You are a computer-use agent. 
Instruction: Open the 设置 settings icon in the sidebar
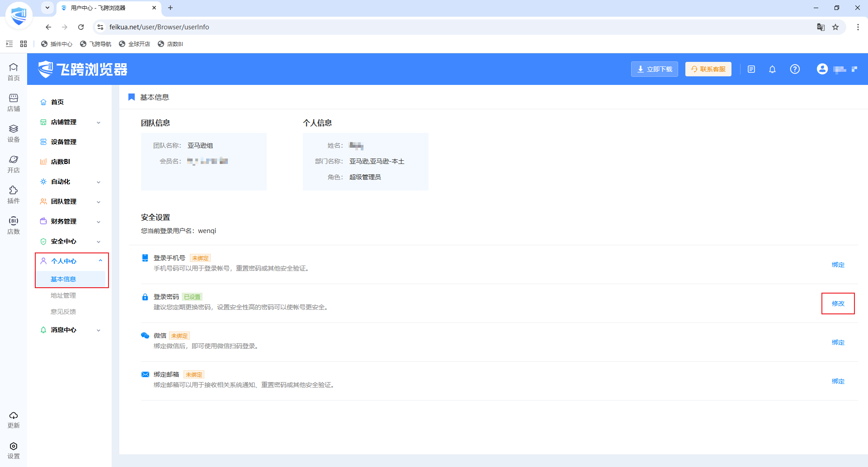(14, 450)
